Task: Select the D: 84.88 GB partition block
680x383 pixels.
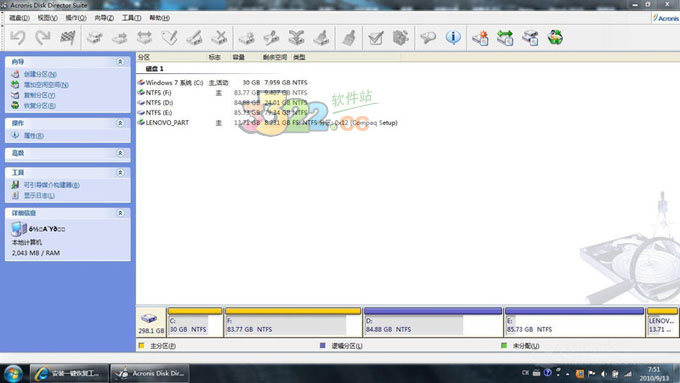Action: tap(432, 322)
